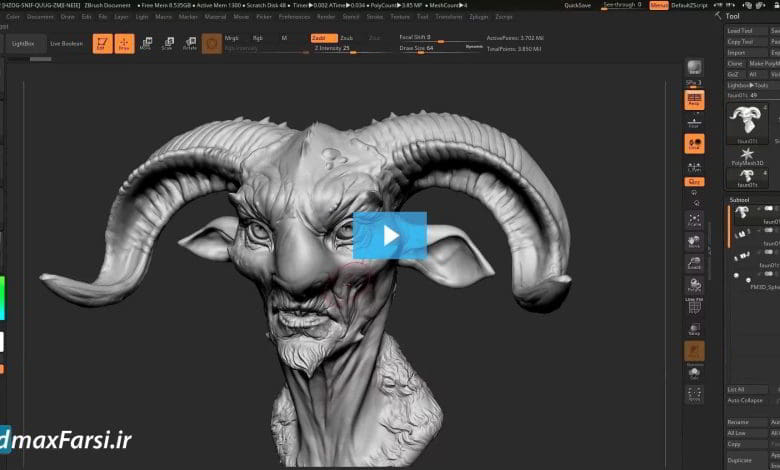
Task: Enable the Mrgb channel toggle
Action: pyautogui.click(x=232, y=37)
